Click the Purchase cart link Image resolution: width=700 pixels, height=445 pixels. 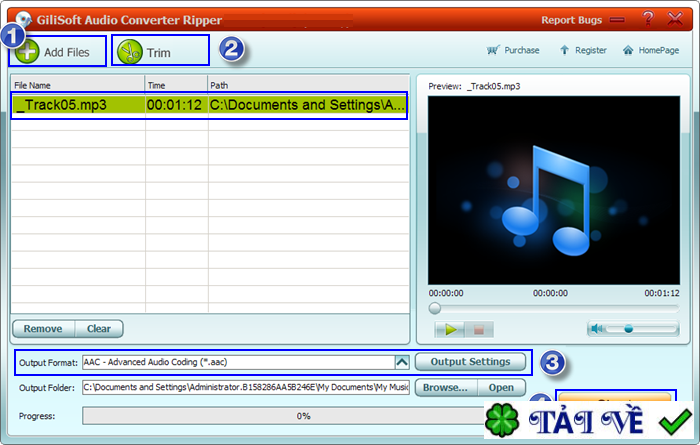coord(513,50)
